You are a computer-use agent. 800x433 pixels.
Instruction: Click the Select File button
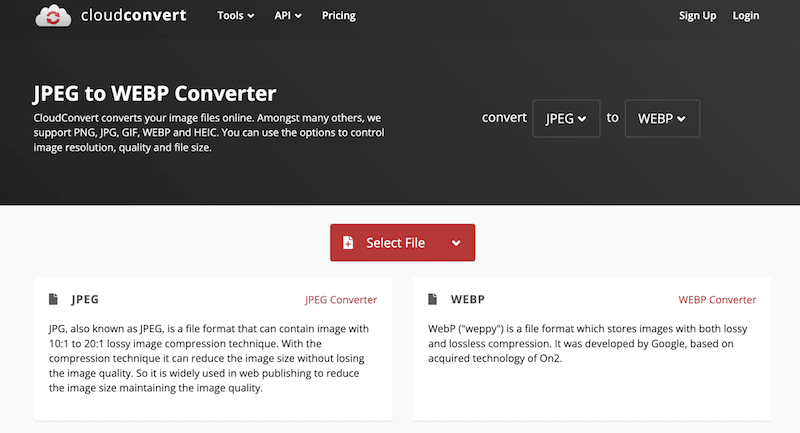pyautogui.click(x=403, y=243)
